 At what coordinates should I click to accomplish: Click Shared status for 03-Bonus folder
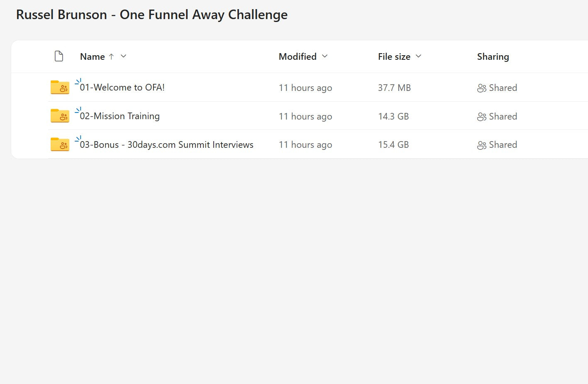(503, 144)
